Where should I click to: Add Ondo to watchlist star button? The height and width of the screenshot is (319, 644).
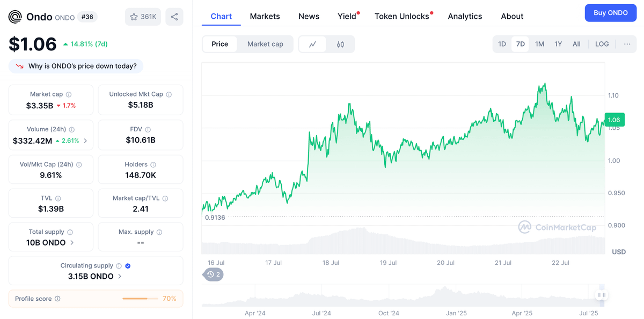click(143, 17)
